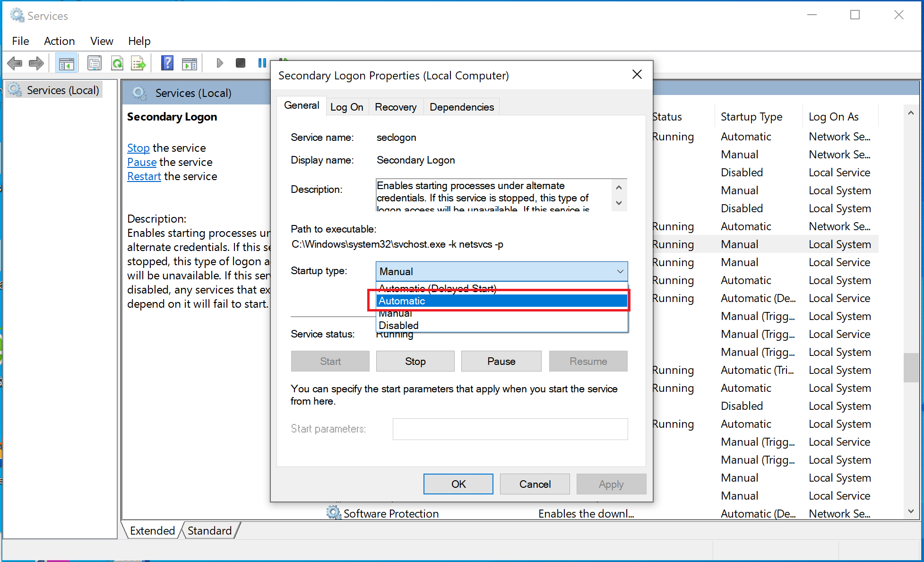Click the Help question mark toolbar icon
Viewport: 924px width, 562px height.
pyautogui.click(x=167, y=62)
